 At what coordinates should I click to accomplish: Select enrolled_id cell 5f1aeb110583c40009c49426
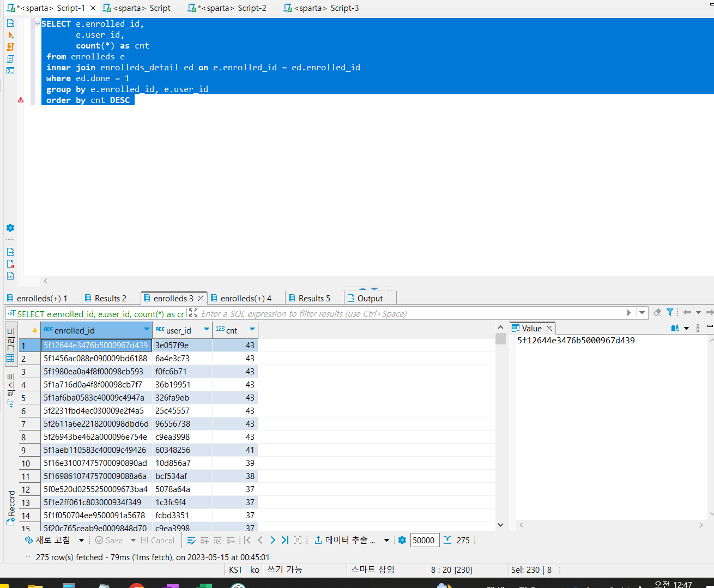(96, 450)
